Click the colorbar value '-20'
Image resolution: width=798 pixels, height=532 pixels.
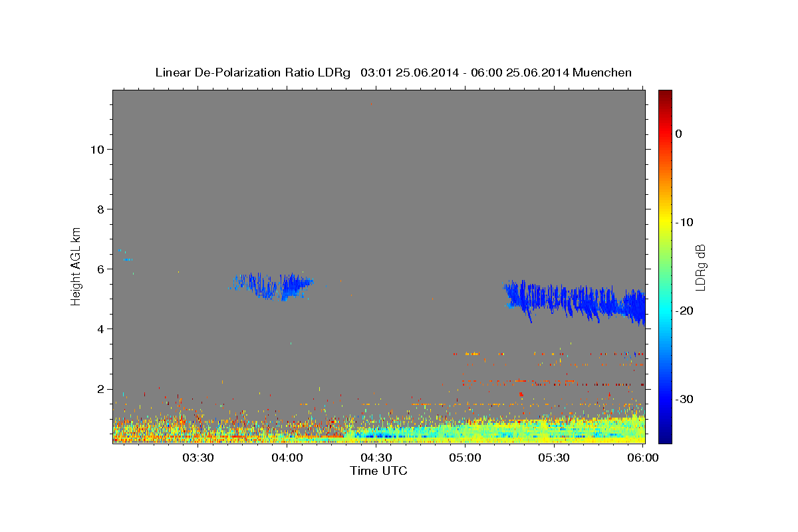pos(685,311)
